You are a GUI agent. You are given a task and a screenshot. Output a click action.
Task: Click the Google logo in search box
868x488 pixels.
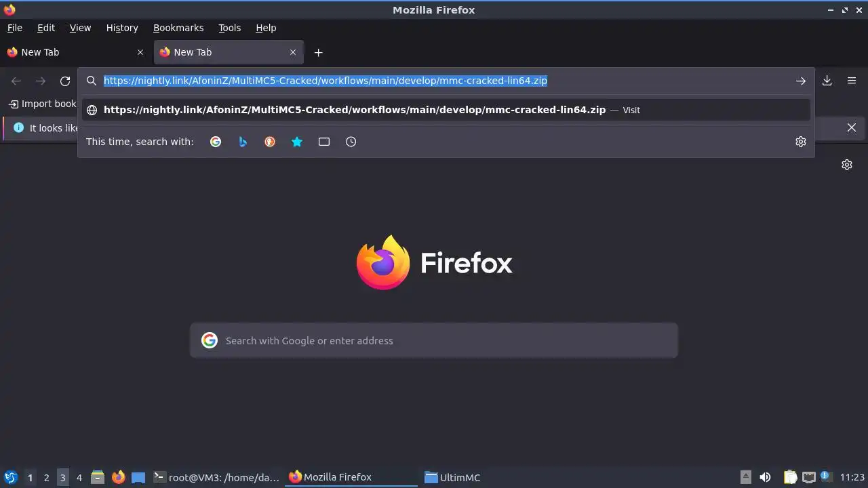[x=210, y=340]
